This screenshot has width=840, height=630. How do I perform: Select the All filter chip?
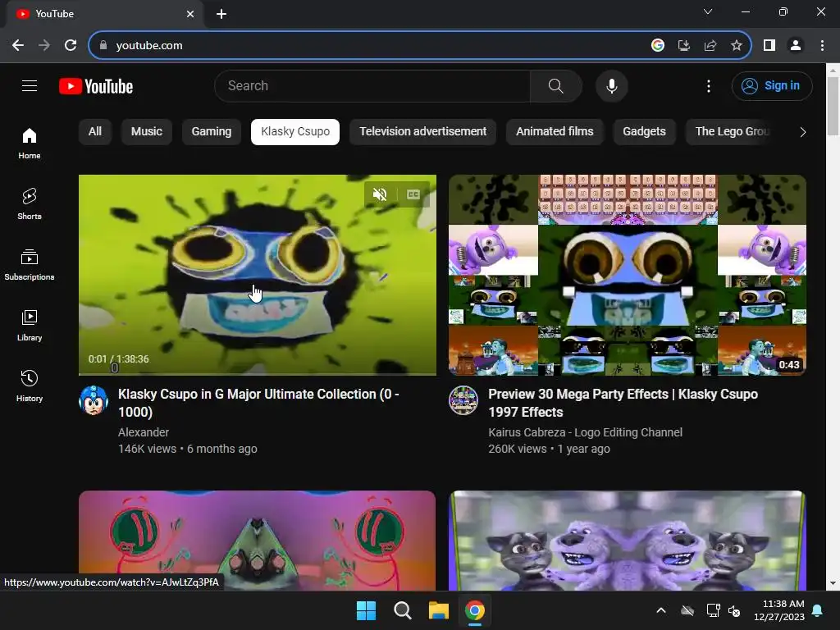tap(95, 132)
